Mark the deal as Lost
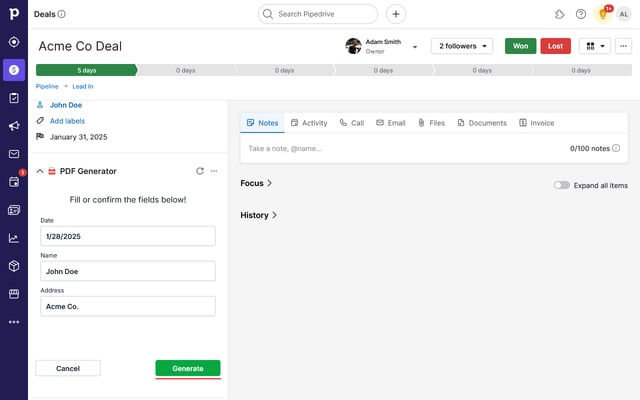The width and height of the screenshot is (640, 400). (556, 46)
